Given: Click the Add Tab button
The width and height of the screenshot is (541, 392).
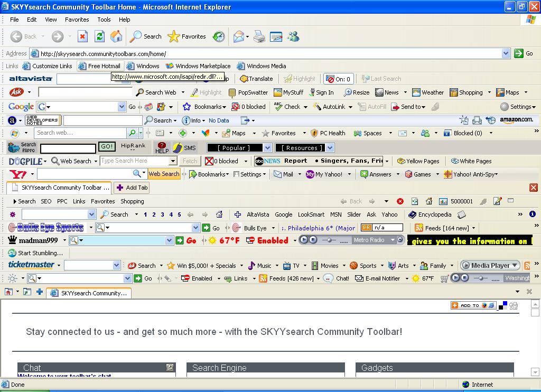Looking at the screenshot, I should click(132, 188).
